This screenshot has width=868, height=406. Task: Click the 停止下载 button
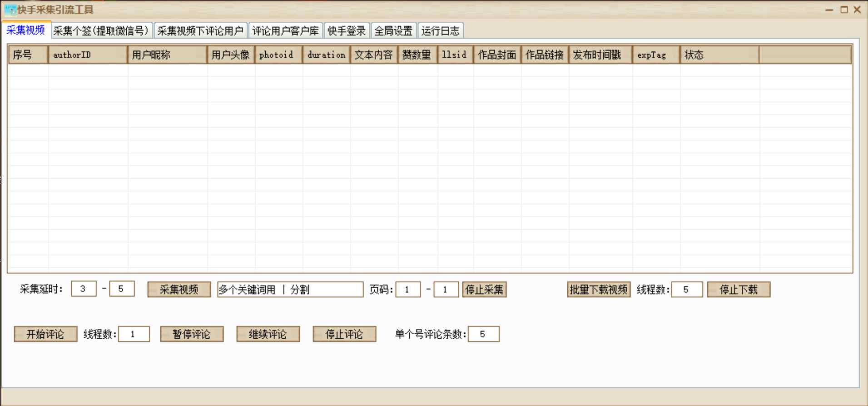click(739, 290)
